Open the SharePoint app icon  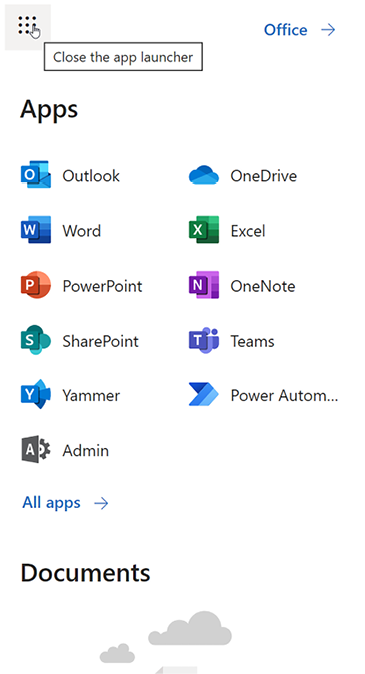(x=36, y=340)
